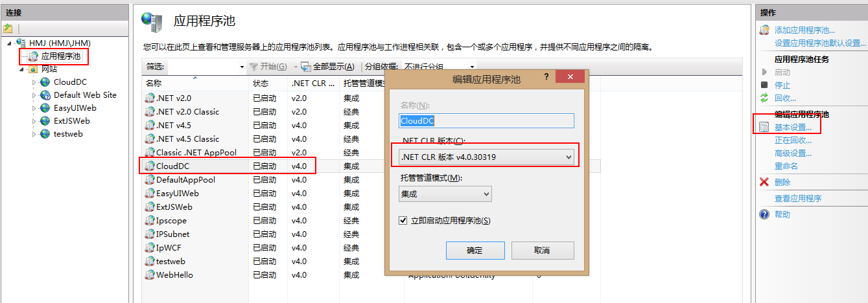Click the dialog Cancel button
This screenshot has height=303, width=868.
tap(543, 250)
